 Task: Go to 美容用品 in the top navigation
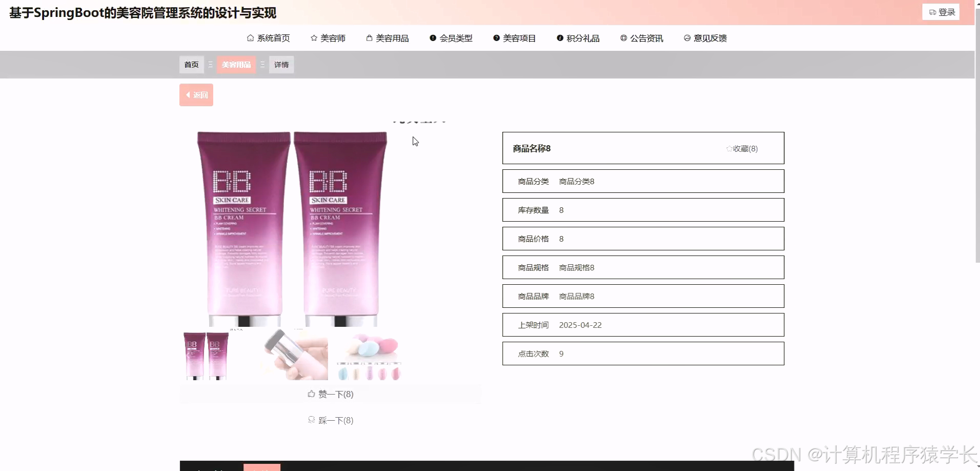point(387,38)
